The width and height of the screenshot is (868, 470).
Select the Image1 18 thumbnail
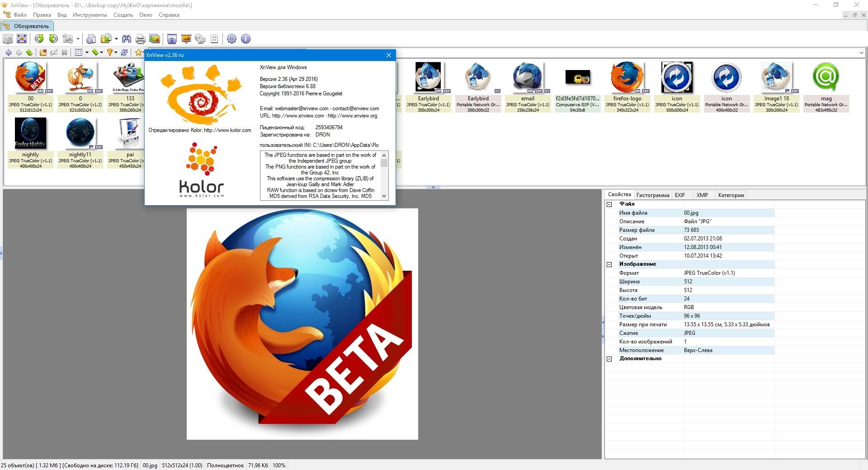pyautogui.click(x=776, y=87)
